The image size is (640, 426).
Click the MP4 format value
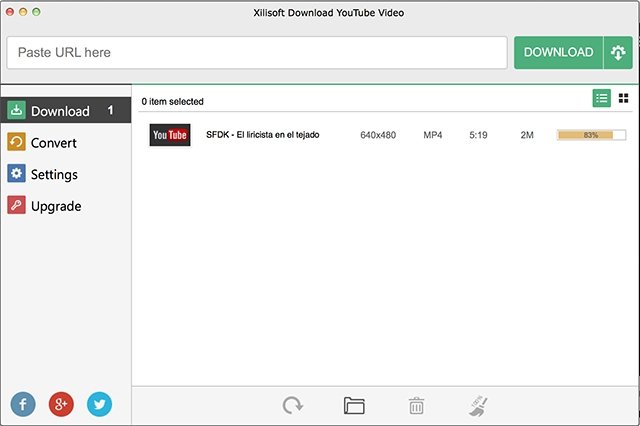click(x=433, y=135)
